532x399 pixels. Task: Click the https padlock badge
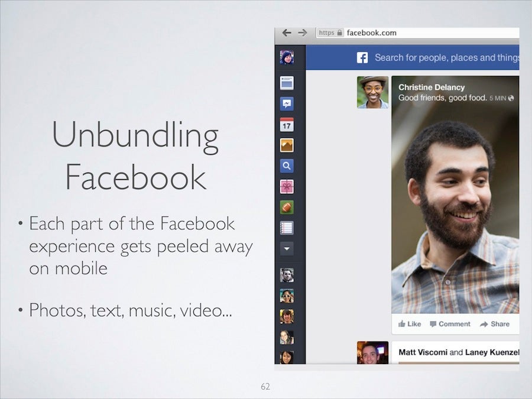pos(330,33)
